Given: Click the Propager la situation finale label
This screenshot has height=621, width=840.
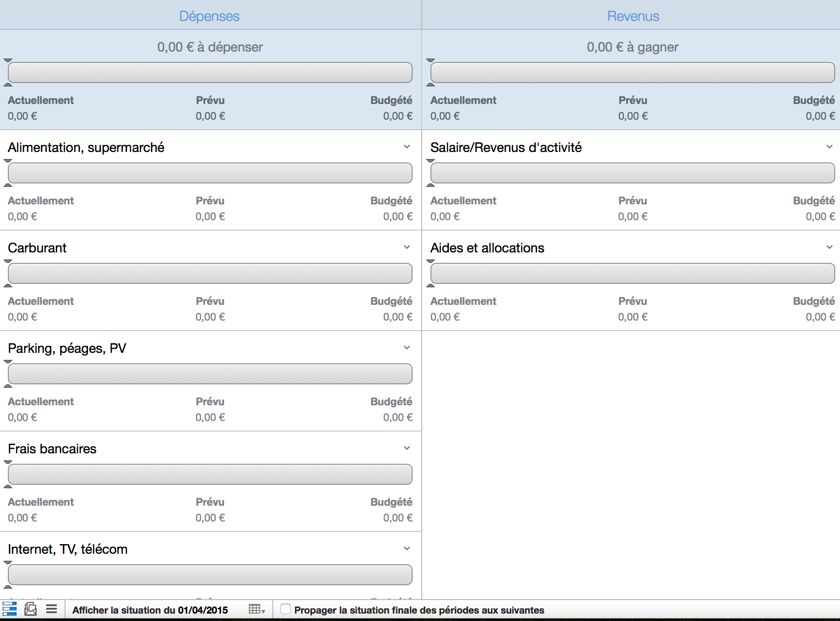Looking at the screenshot, I should [x=419, y=610].
